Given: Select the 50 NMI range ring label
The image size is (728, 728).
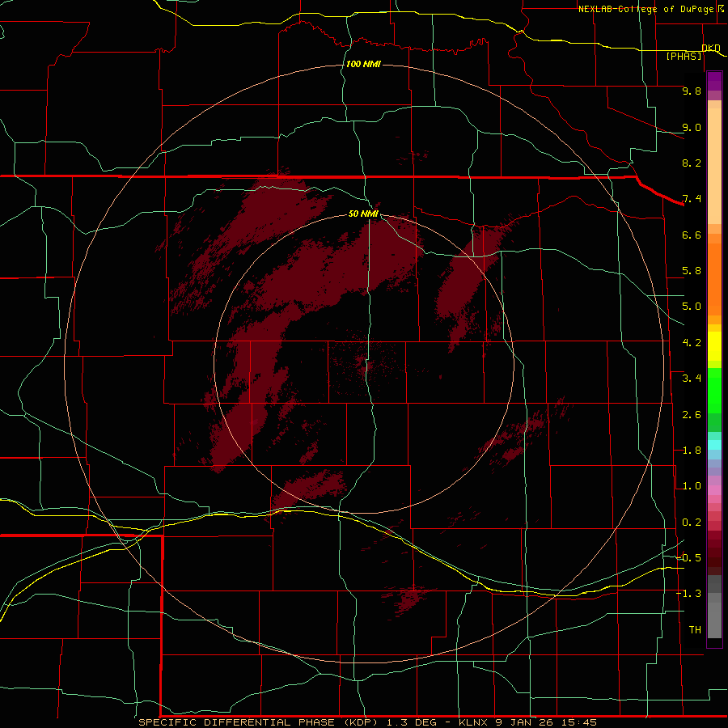Looking at the screenshot, I should (363, 214).
